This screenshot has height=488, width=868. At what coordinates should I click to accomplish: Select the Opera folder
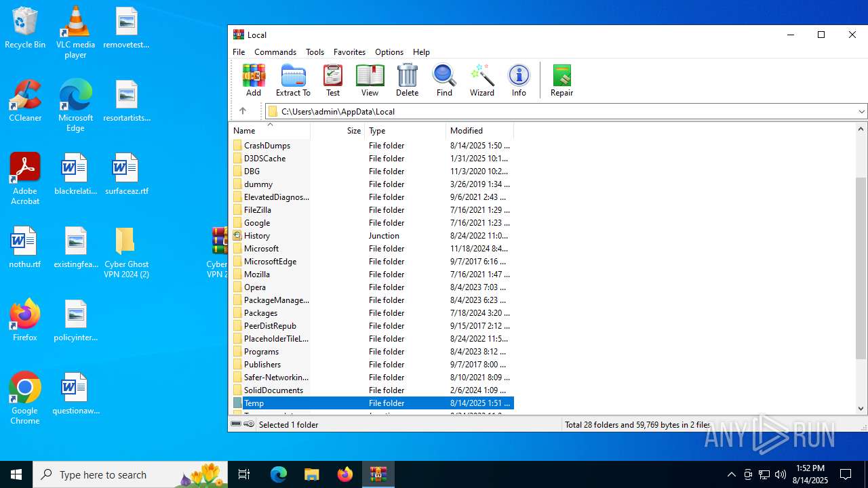pyautogui.click(x=372, y=287)
